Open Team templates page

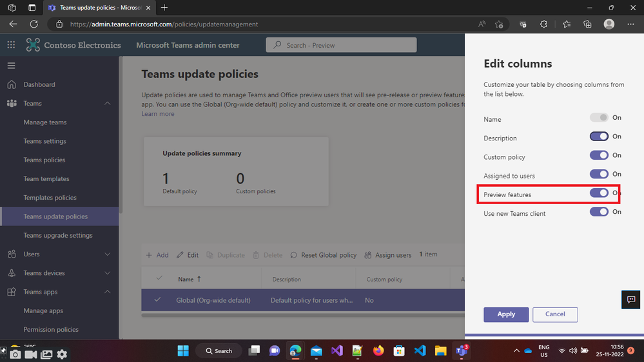pyautogui.click(x=46, y=179)
